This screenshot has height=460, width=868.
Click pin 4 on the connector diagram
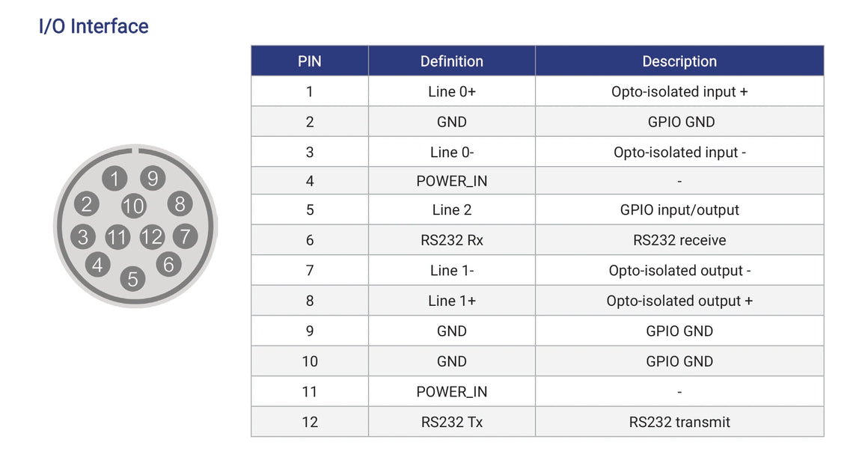click(x=97, y=265)
